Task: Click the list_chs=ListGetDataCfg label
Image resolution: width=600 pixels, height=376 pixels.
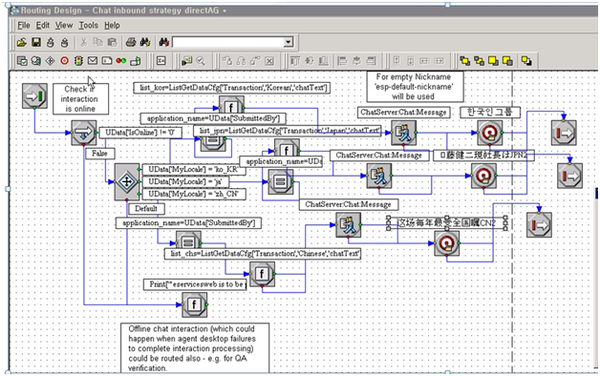Action: pos(262,254)
